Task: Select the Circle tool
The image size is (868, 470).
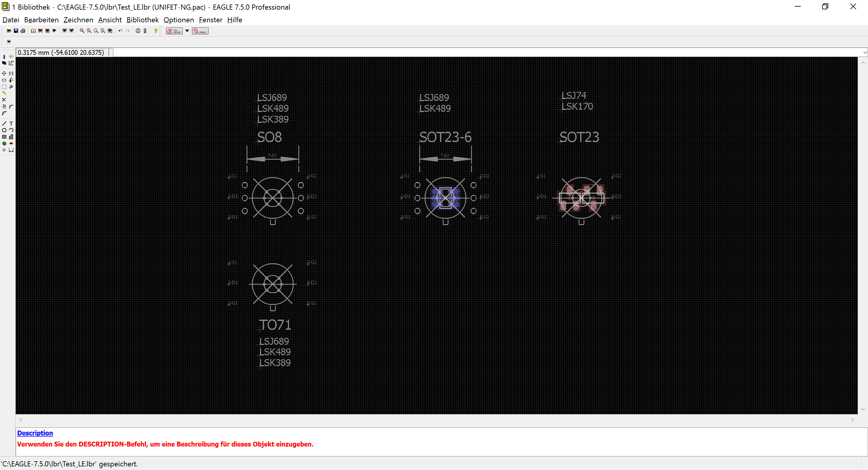Action: pos(4,130)
